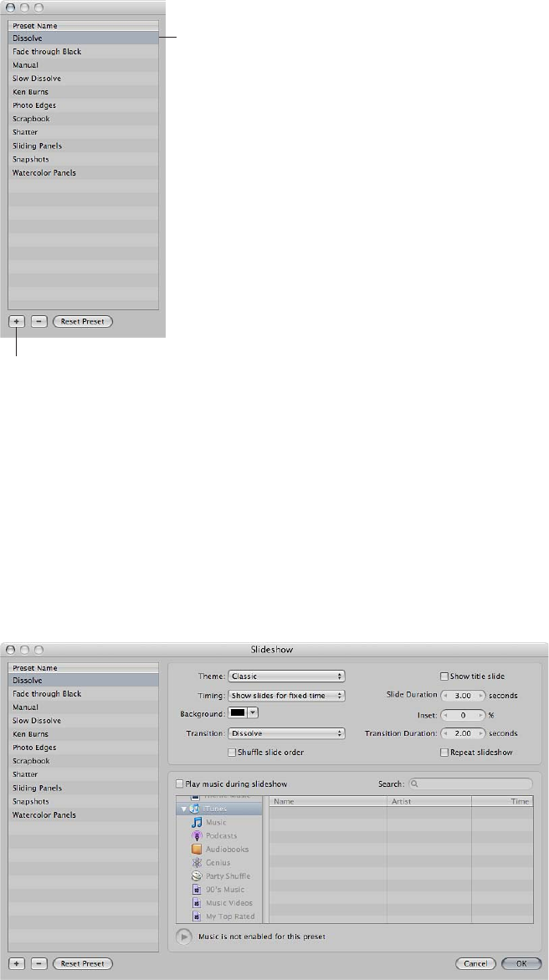The image size is (549, 980).
Task: Select Ken Burns in the upper window
Action: [x=83, y=92]
